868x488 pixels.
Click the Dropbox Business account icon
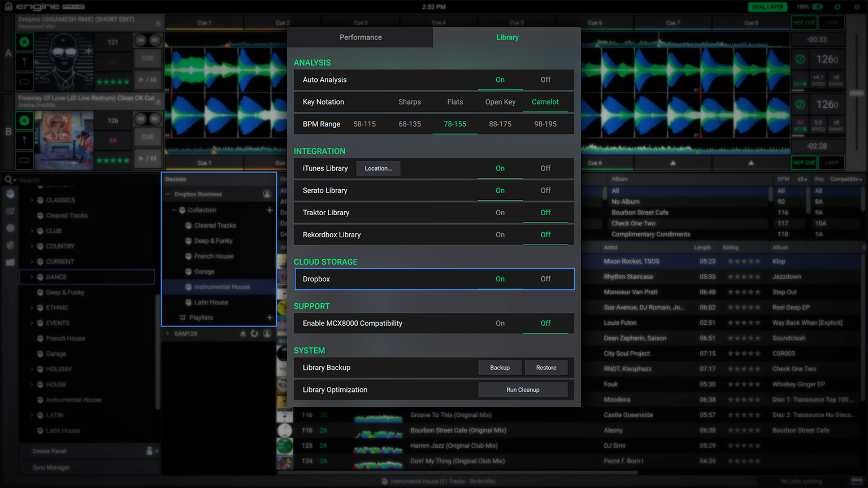click(x=267, y=194)
